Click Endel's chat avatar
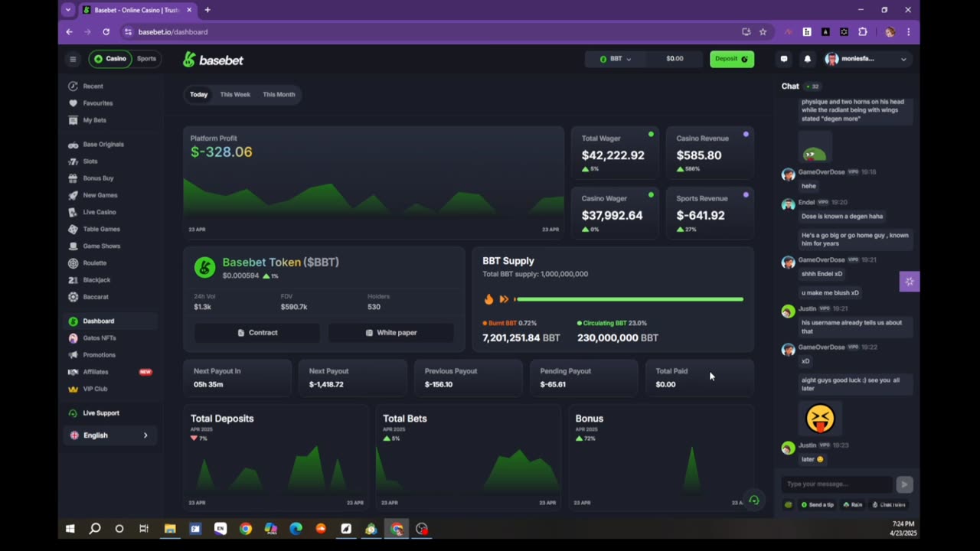Image resolution: width=980 pixels, height=551 pixels. pyautogui.click(x=788, y=204)
